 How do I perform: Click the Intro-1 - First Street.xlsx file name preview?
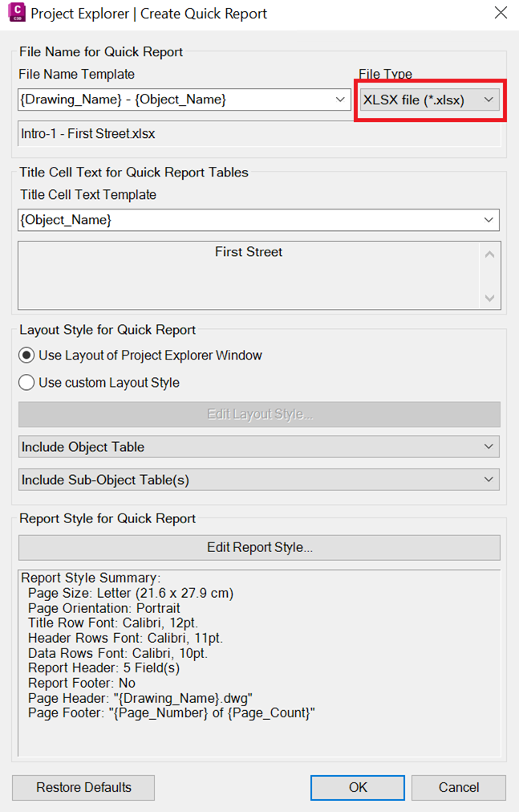tap(88, 134)
